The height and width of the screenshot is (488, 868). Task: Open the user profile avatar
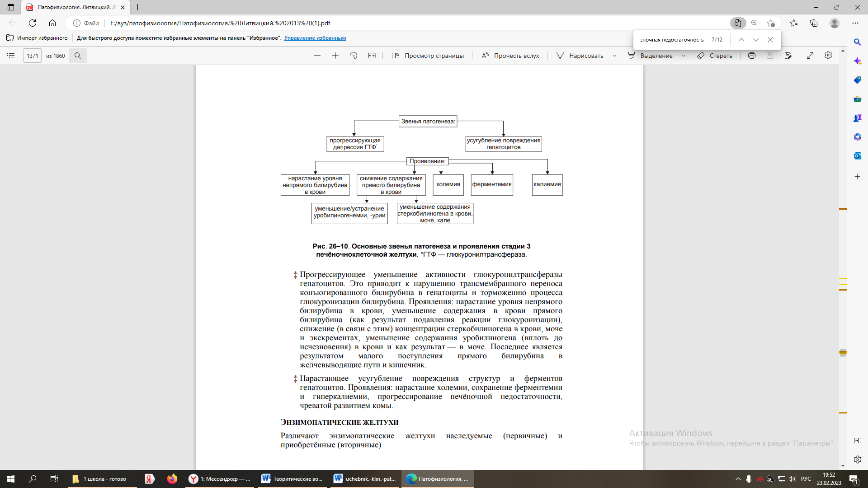pyautogui.click(x=835, y=23)
